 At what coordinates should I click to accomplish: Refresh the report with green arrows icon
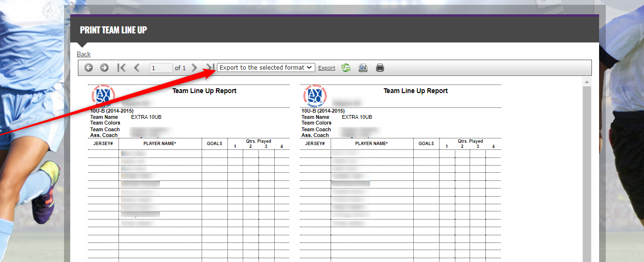(x=346, y=68)
